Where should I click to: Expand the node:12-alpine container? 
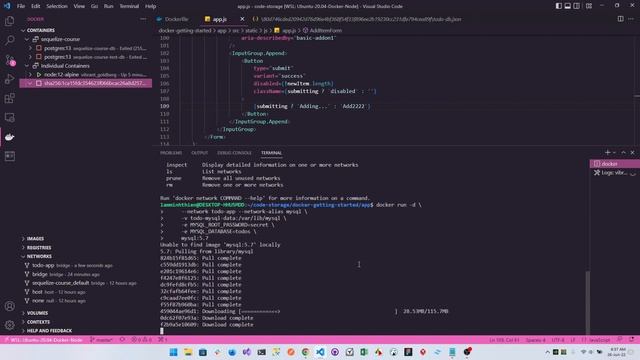(x=30, y=75)
